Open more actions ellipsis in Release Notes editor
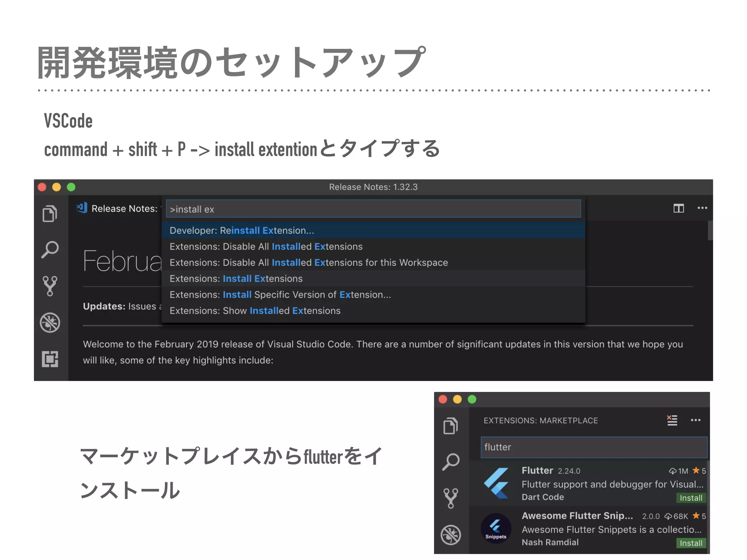The width and height of the screenshot is (747, 560). 702,208
